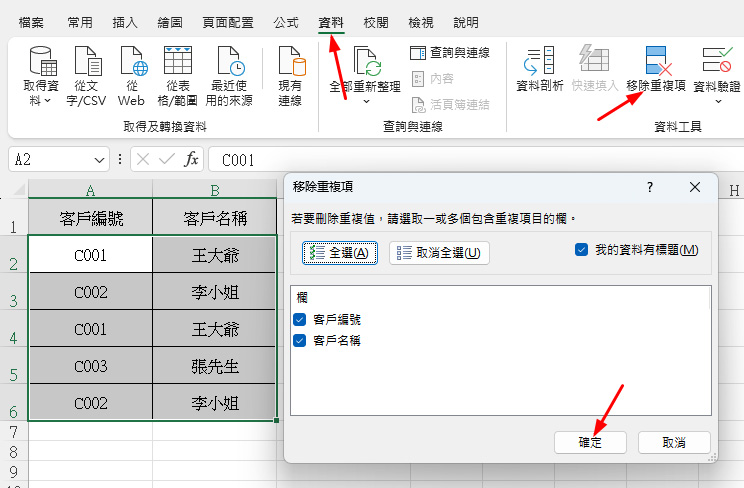
Task: Click the 現有連線 icon
Action: coord(291,61)
